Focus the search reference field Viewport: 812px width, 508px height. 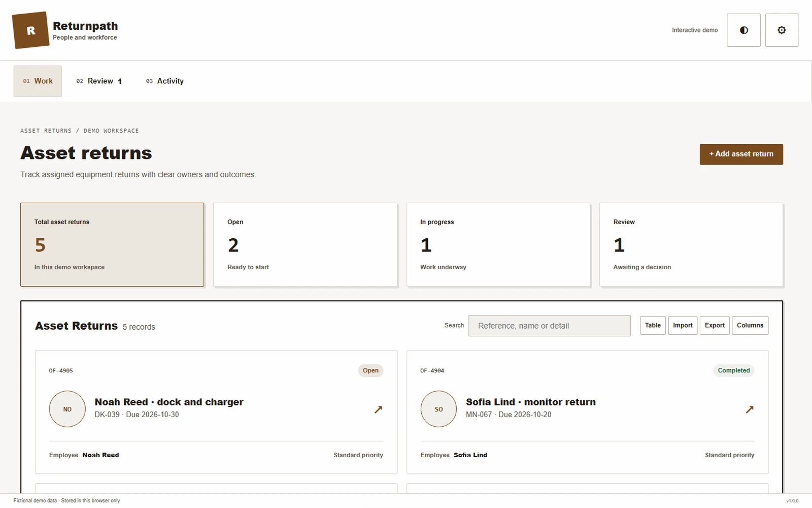click(x=550, y=326)
